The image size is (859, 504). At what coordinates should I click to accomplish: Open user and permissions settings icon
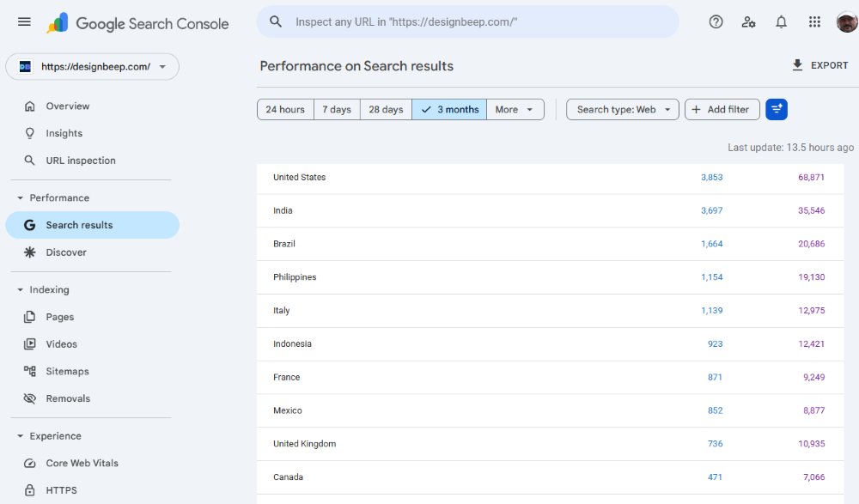[x=748, y=22]
